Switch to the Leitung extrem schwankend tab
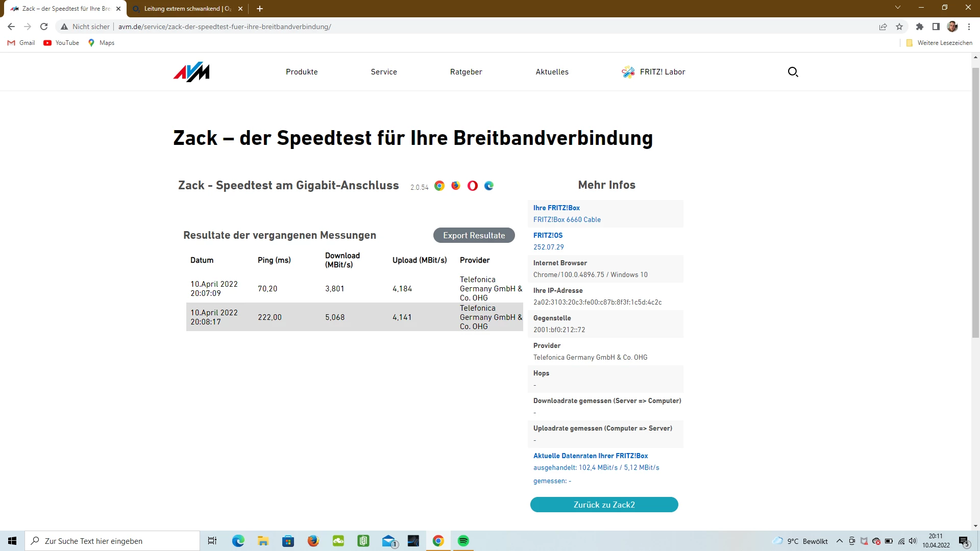The width and height of the screenshot is (980, 551). pyautogui.click(x=187, y=9)
